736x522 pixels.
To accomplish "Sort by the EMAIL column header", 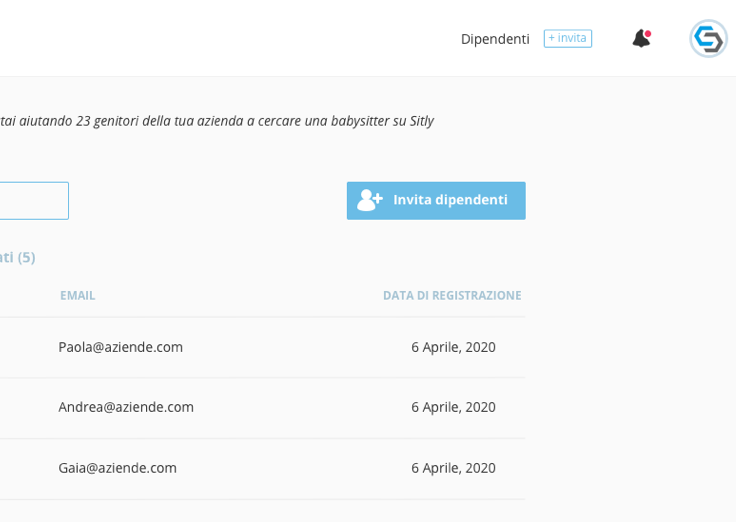I will (77, 296).
